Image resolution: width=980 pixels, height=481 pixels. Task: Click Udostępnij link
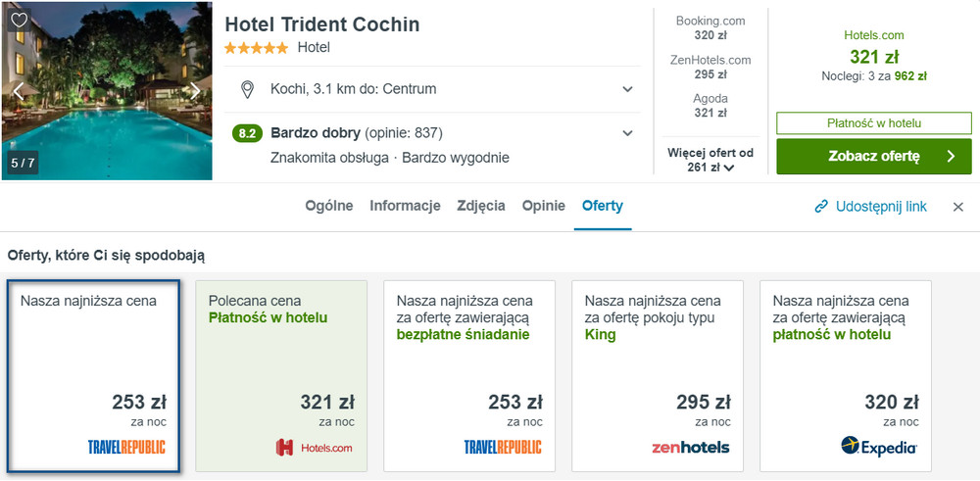881,207
